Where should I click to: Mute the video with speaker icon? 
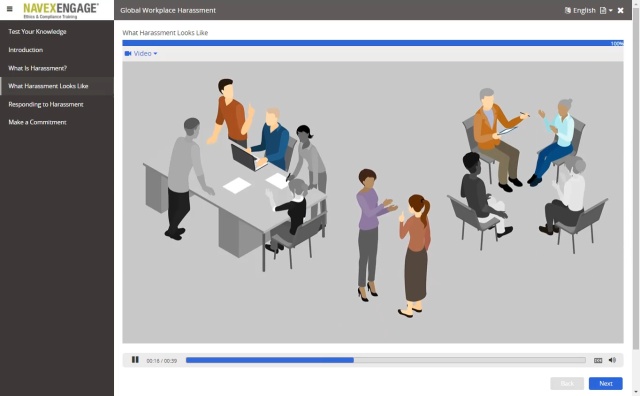click(612, 360)
